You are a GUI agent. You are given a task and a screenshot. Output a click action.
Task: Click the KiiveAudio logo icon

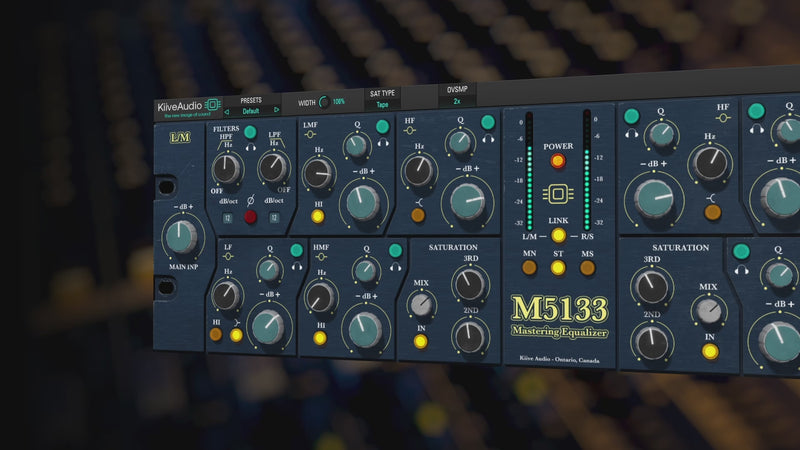point(213,105)
